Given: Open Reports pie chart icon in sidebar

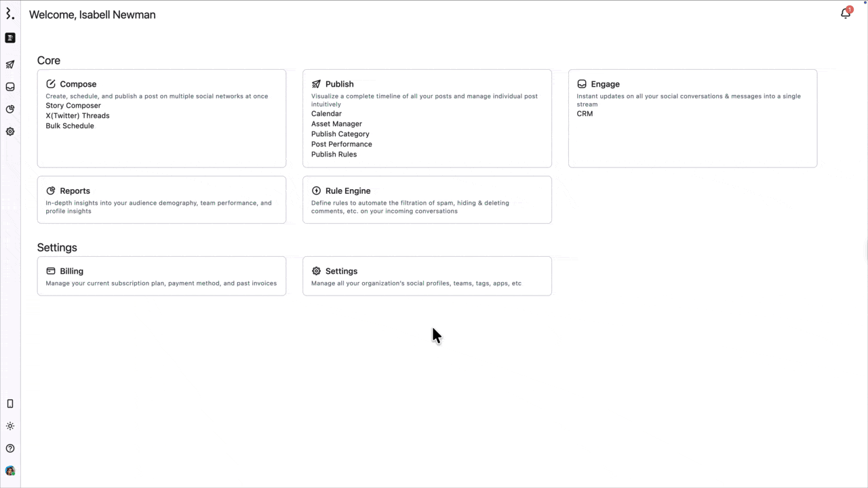Looking at the screenshot, I should pos(10,109).
